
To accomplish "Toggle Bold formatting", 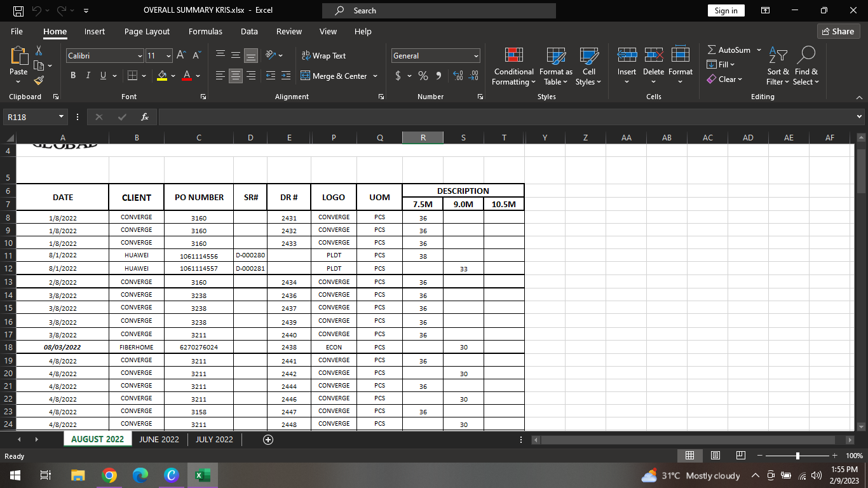I will click(72, 76).
